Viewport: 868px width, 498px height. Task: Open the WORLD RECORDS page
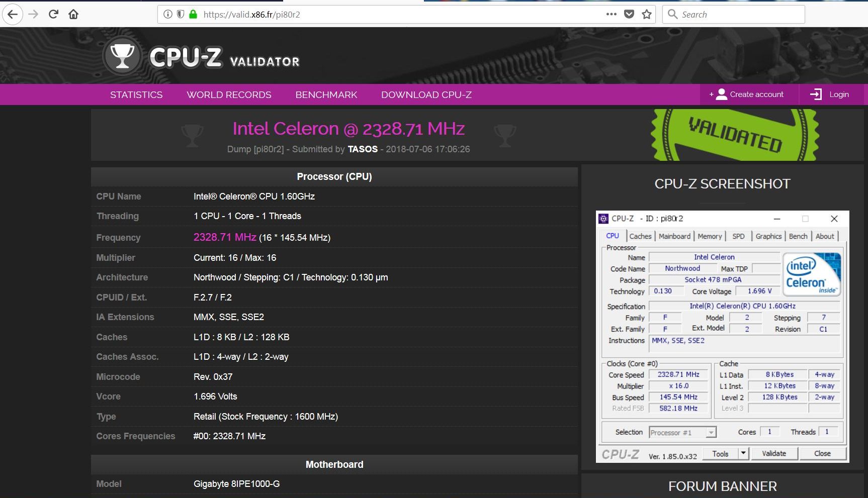(229, 94)
